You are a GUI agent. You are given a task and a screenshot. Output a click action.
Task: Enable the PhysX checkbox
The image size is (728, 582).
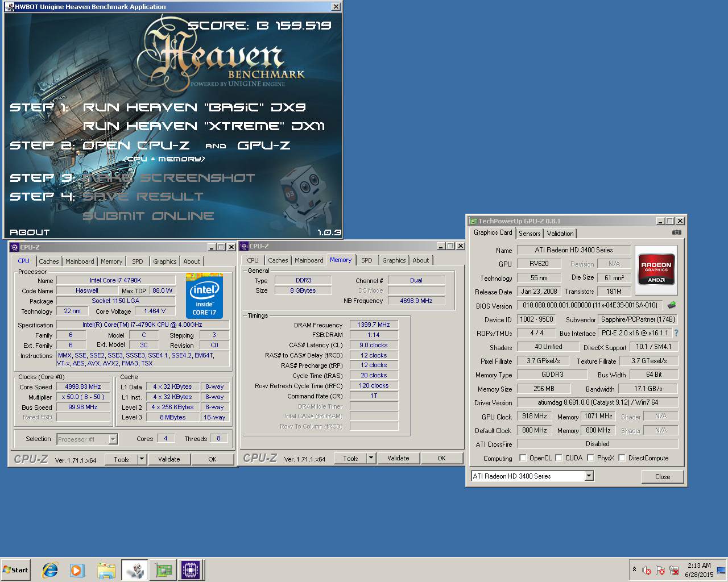pyautogui.click(x=590, y=458)
